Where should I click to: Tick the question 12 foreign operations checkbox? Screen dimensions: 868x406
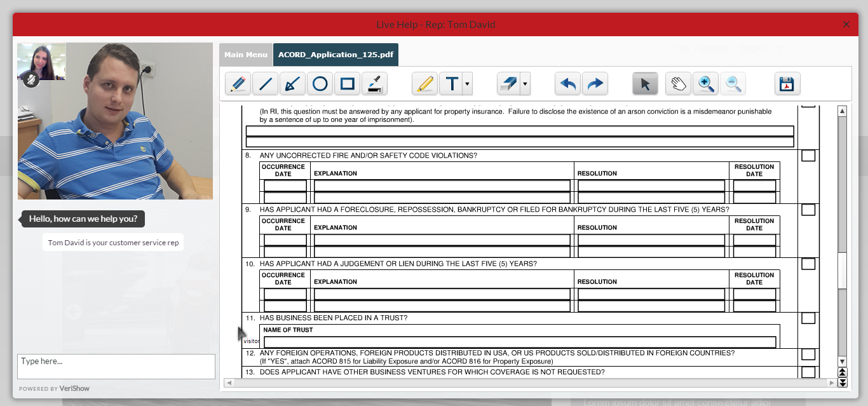[808, 355]
